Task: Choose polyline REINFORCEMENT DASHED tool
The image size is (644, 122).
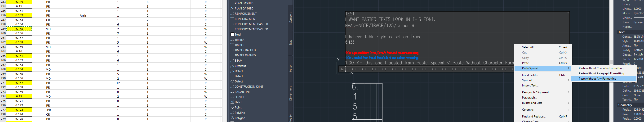Action: [x=249, y=24]
